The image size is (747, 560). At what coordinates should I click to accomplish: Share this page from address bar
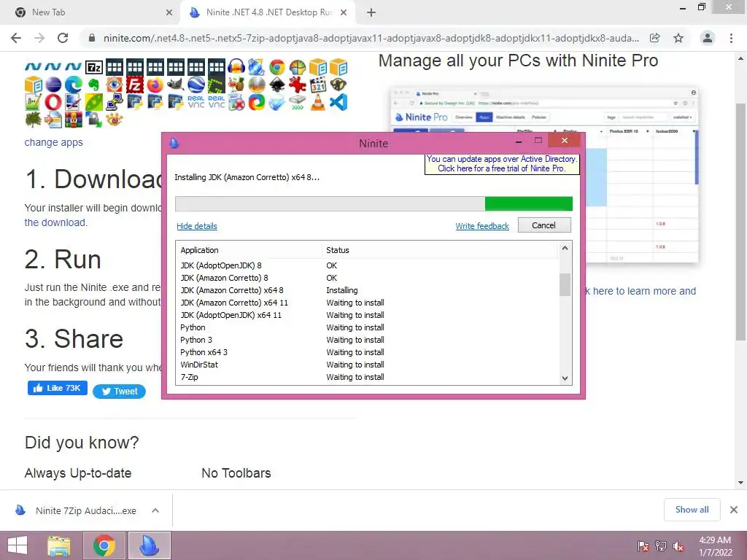pyautogui.click(x=655, y=38)
